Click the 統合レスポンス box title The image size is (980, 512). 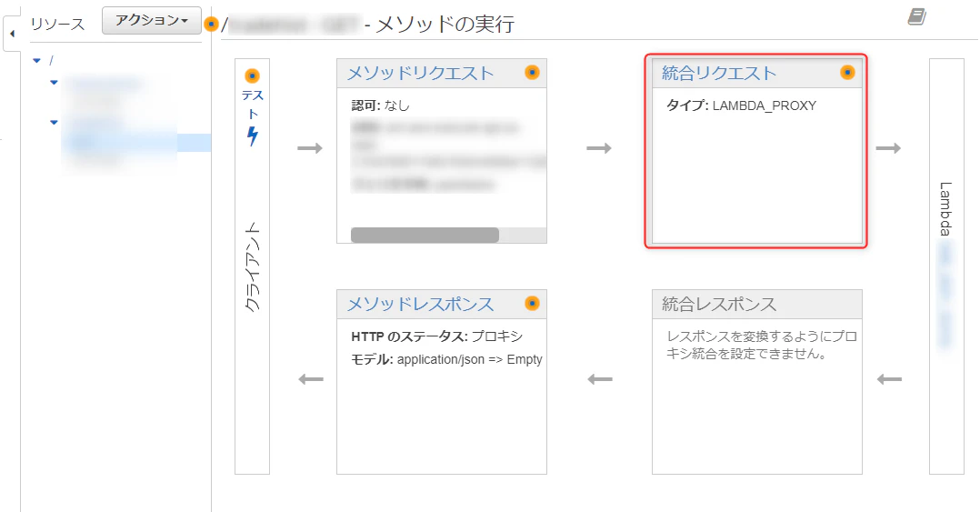tap(719, 305)
